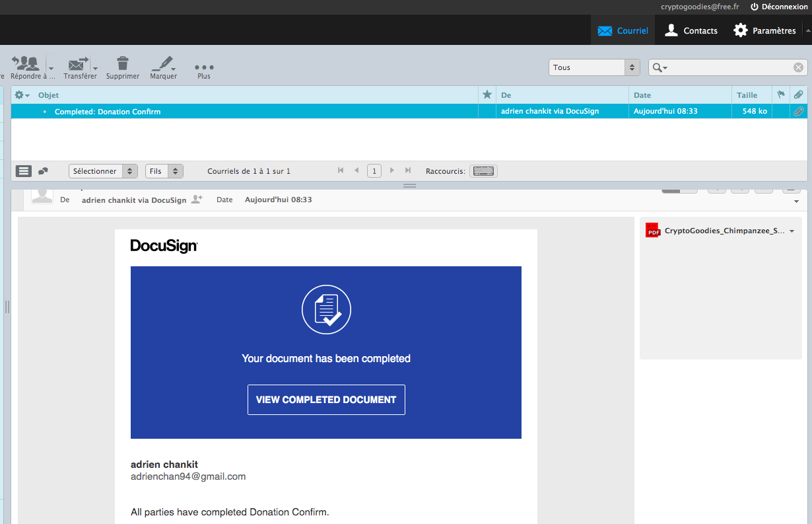Go to previous page of messages

coord(356,170)
